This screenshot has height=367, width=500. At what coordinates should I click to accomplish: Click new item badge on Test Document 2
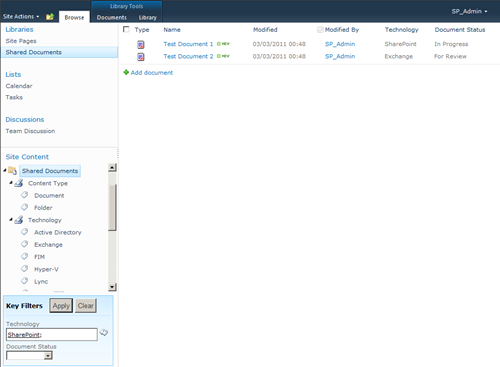pos(223,56)
